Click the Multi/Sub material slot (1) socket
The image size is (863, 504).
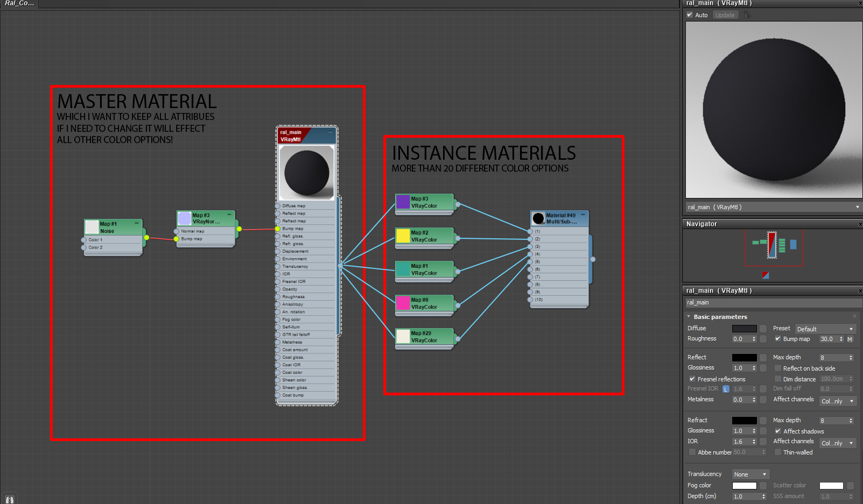(530, 231)
